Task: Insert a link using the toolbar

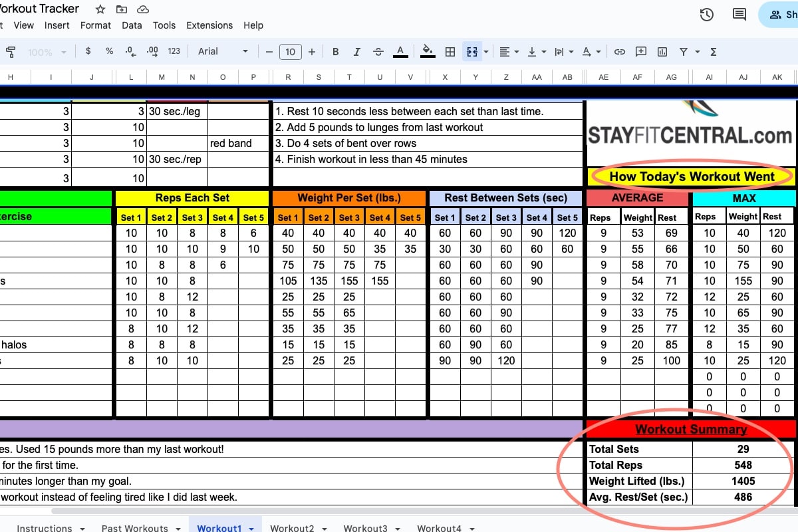Action: click(619, 52)
